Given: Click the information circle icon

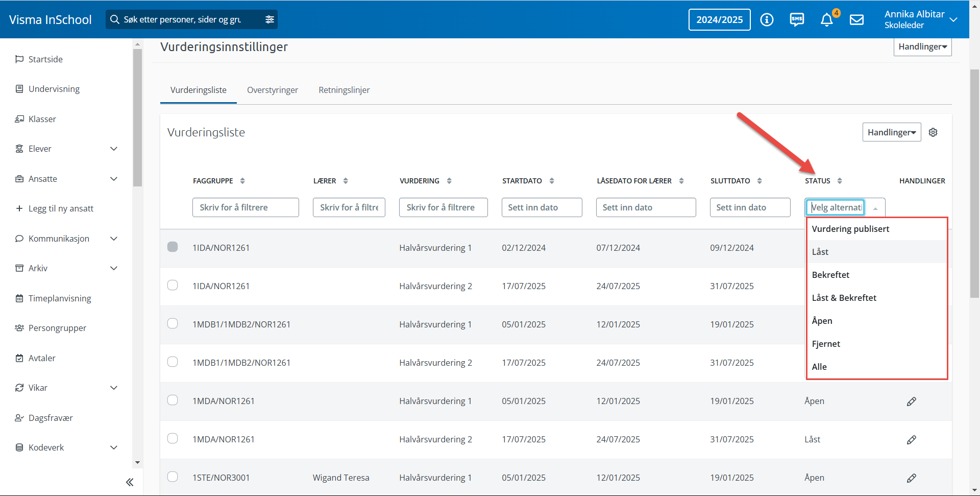Looking at the screenshot, I should click(x=767, y=19).
